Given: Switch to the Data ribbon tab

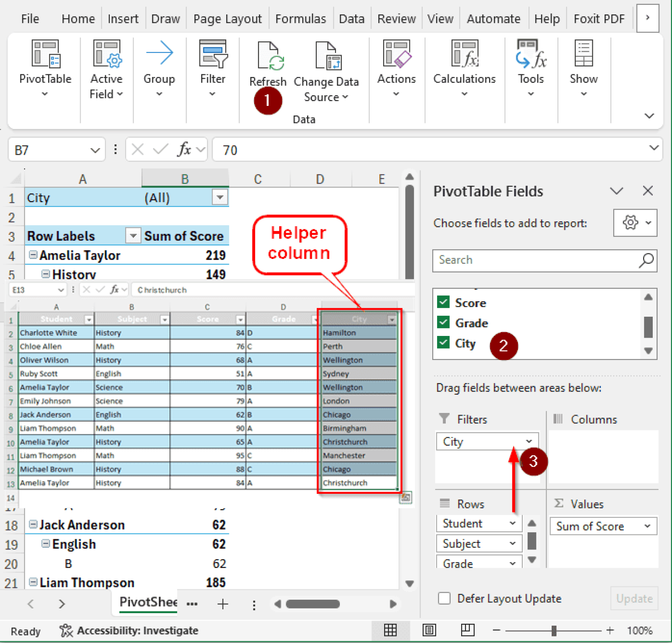Looking at the screenshot, I should coord(351,18).
